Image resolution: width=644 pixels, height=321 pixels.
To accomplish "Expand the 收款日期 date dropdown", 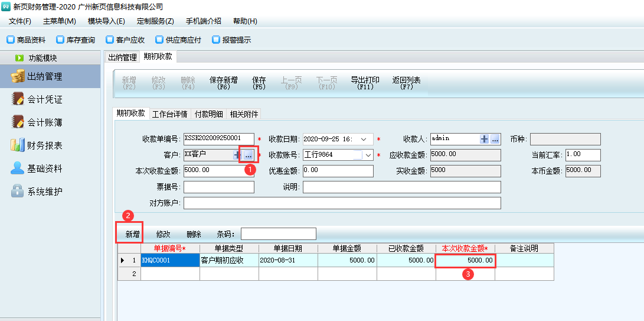I will 363,140.
